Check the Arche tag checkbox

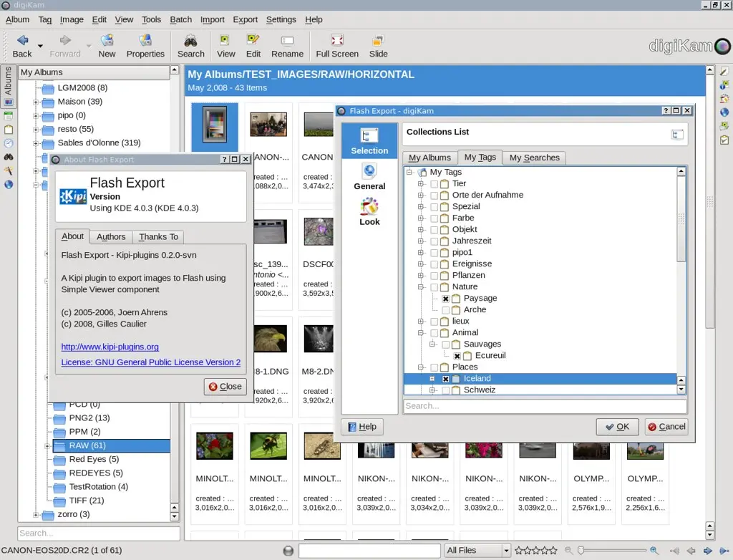[446, 310]
